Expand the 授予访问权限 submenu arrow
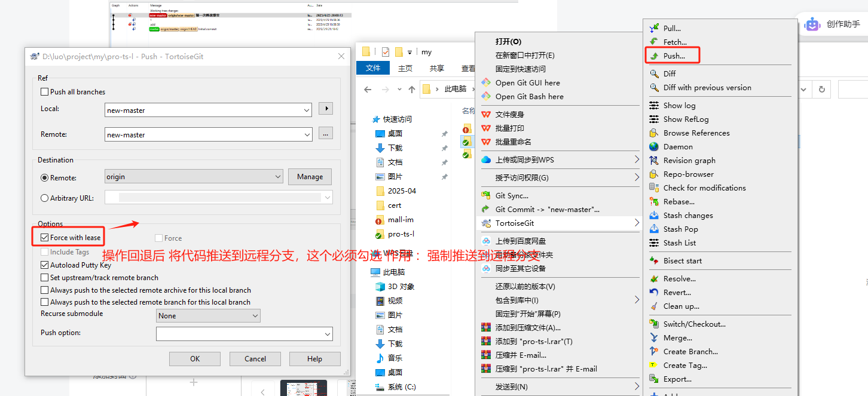The width and height of the screenshot is (868, 396). coord(637,177)
